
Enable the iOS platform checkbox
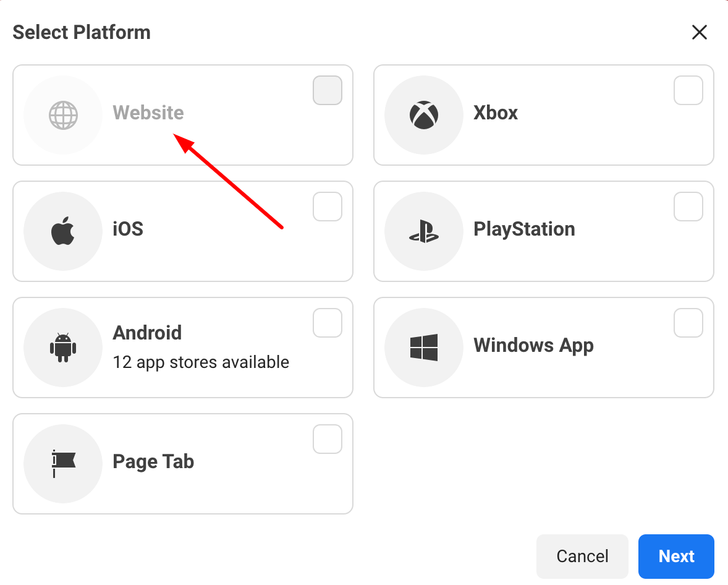328,207
